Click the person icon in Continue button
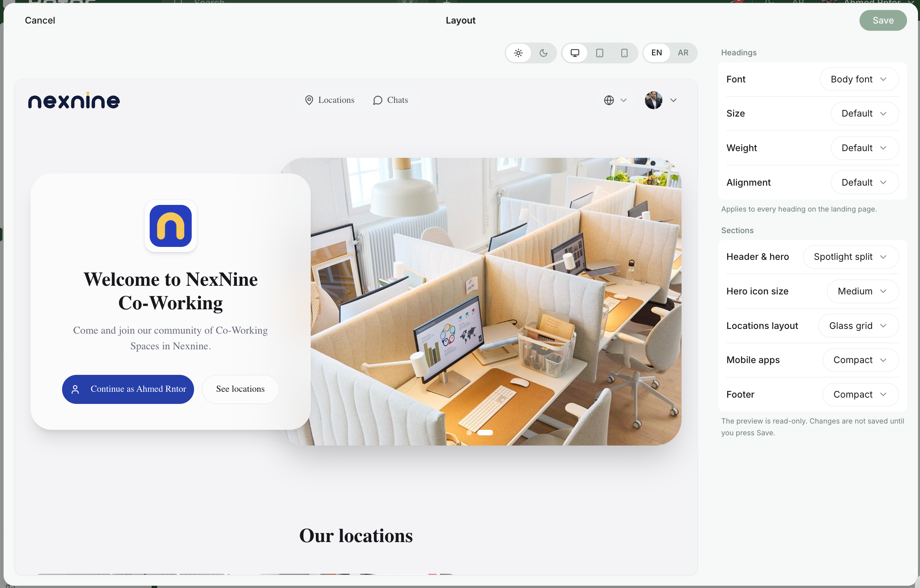Viewport: 920px width, 588px height. (75, 389)
